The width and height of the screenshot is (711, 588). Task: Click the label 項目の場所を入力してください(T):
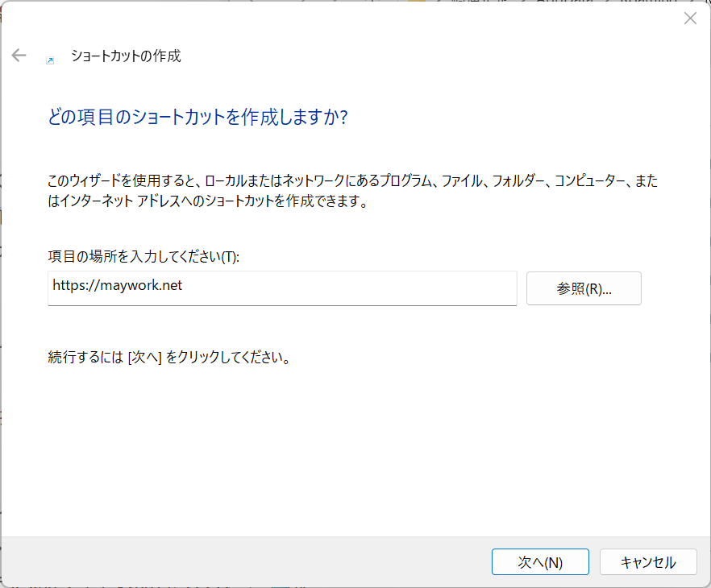143,256
